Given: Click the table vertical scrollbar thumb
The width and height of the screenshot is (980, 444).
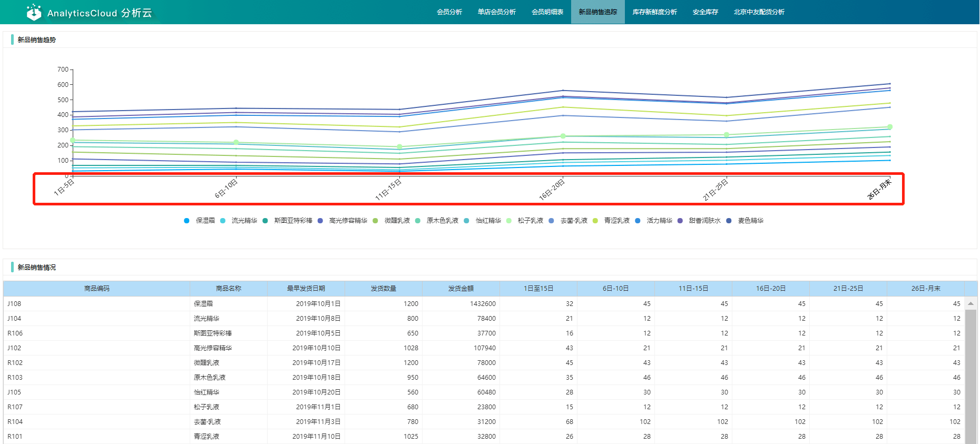Looking at the screenshot, I should coord(971,377).
